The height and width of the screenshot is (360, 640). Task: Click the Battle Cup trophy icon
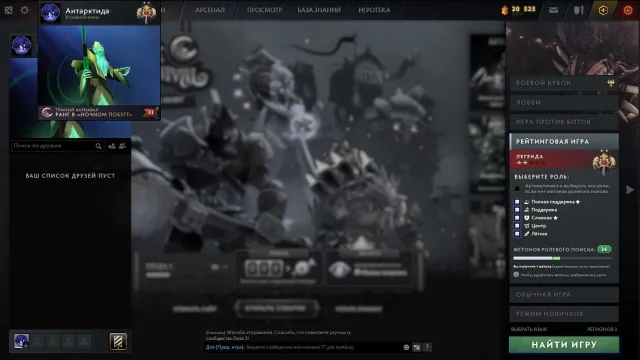tap(611, 83)
